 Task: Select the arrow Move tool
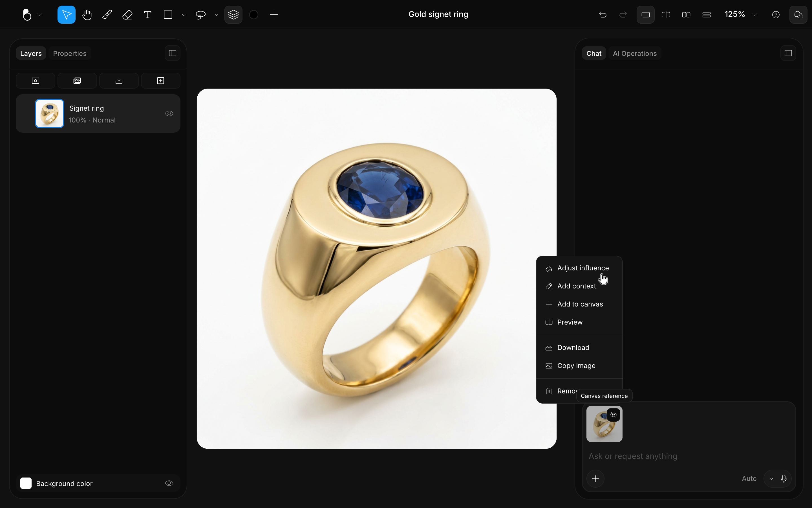tap(67, 15)
